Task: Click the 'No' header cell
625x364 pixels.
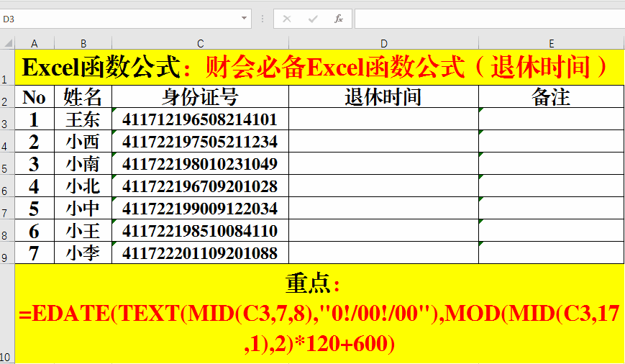Action: coord(35,96)
